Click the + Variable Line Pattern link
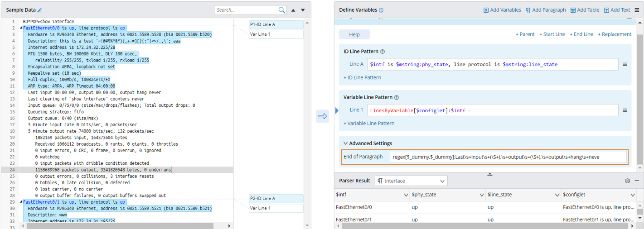The height and width of the screenshot is (229, 644). pos(369,123)
